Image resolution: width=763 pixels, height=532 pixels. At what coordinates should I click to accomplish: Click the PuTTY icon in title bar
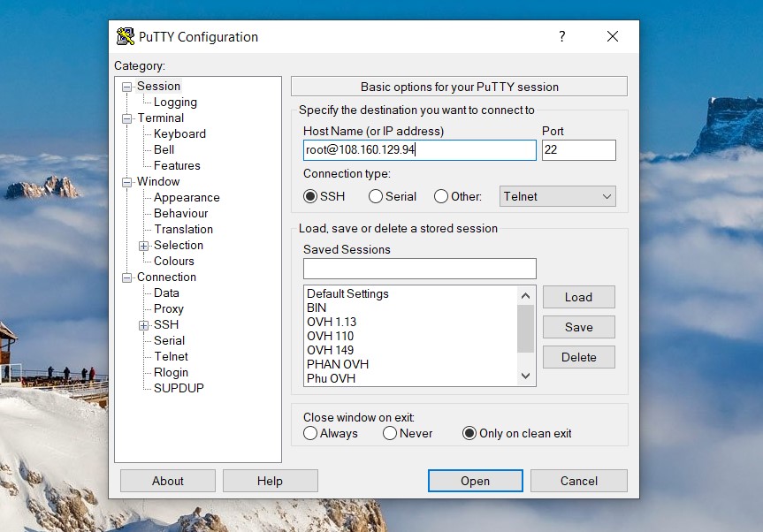126,36
